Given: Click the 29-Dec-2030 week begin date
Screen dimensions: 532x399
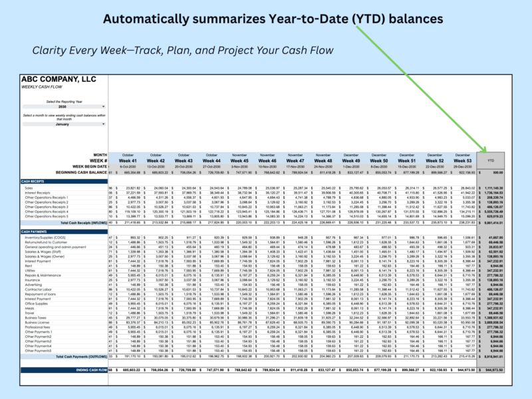Looking at the screenshot, I should [462, 167].
